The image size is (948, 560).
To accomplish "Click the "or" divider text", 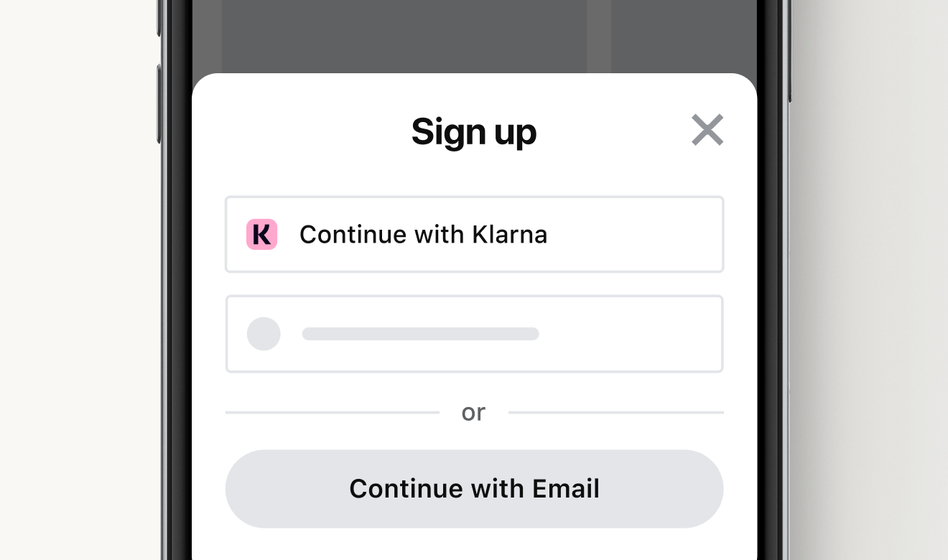I will coord(474,411).
